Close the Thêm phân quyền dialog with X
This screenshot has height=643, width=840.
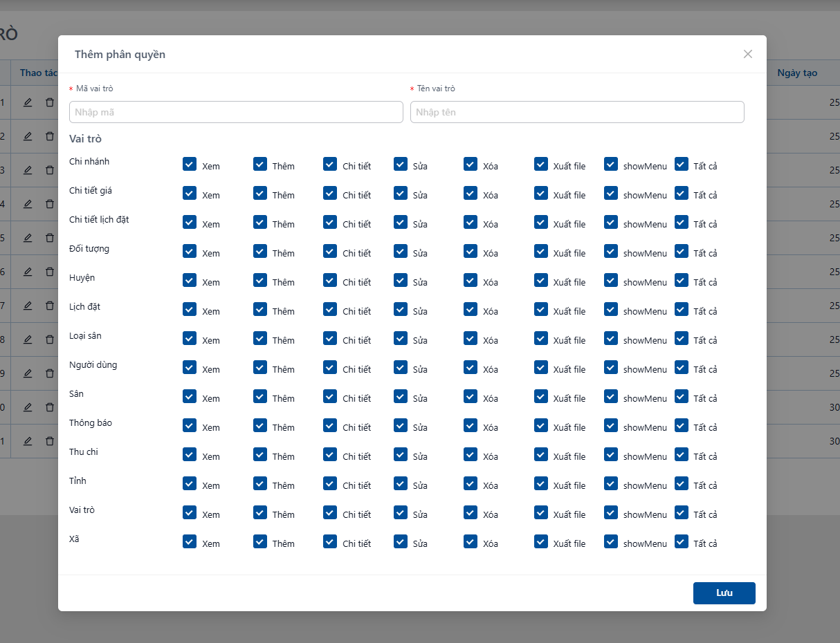[x=748, y=54]
